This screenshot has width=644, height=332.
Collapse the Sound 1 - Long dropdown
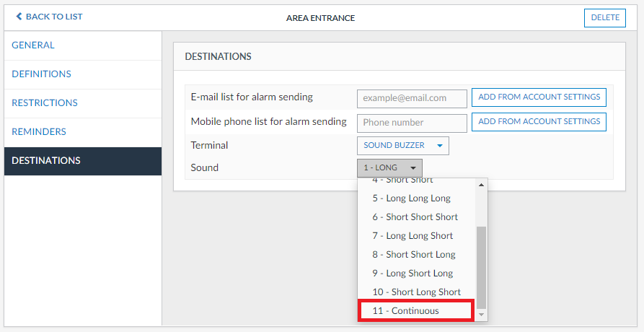pos(389,168)
